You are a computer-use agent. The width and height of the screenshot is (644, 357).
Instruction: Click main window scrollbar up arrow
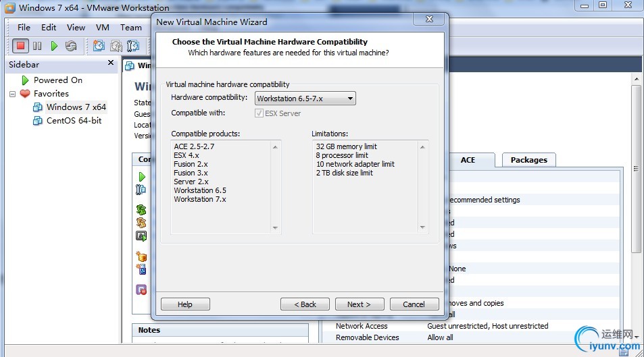[636, 79]
